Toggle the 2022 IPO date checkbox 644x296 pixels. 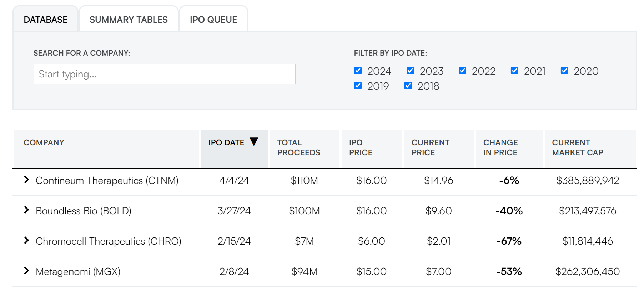pos(463,71)
